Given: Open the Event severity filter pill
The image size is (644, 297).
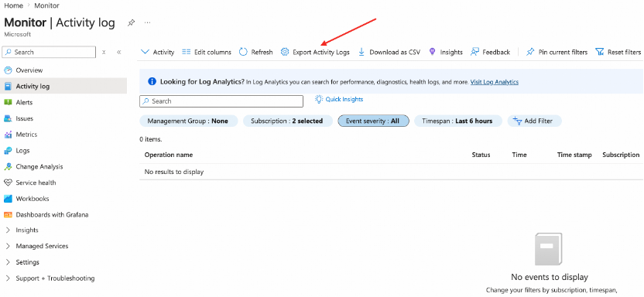Looking at the screenshot, I should (x=373, y=121).
